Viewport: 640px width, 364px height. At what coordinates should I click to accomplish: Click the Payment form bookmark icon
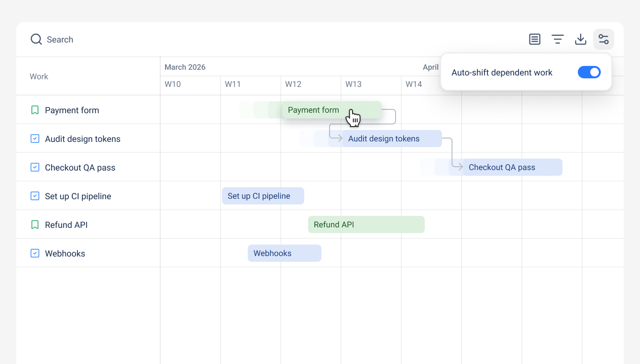35,110
